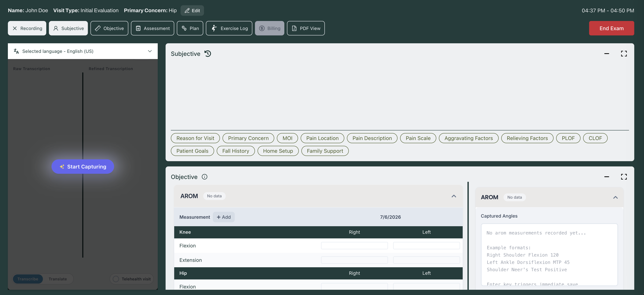
Task: Minimize the Subjective panel
Action: 607,54
